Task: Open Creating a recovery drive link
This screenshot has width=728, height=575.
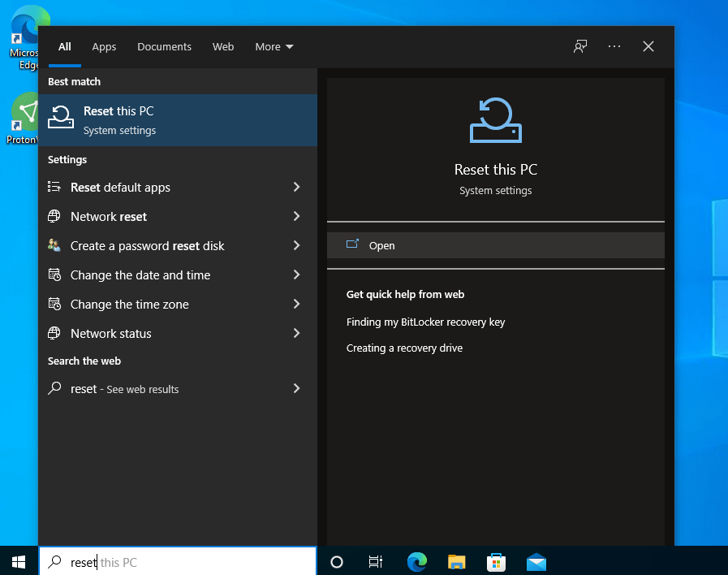Action: (404, 348)
